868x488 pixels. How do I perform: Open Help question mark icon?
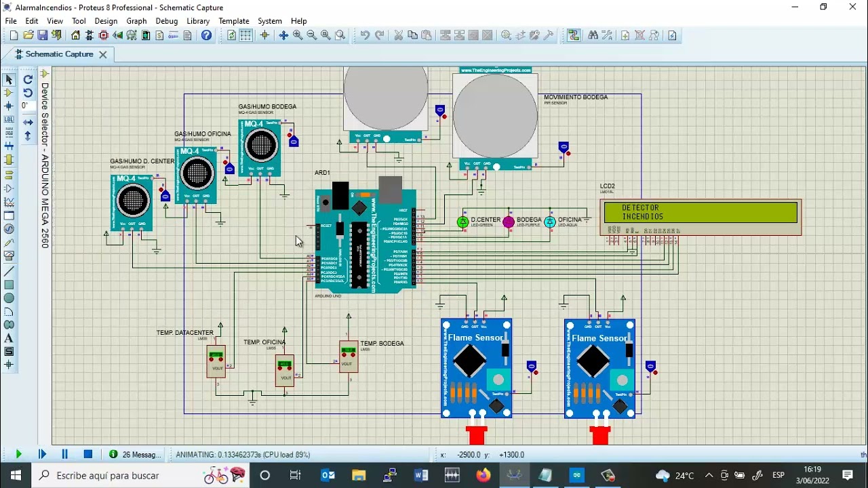coord(206,35)
